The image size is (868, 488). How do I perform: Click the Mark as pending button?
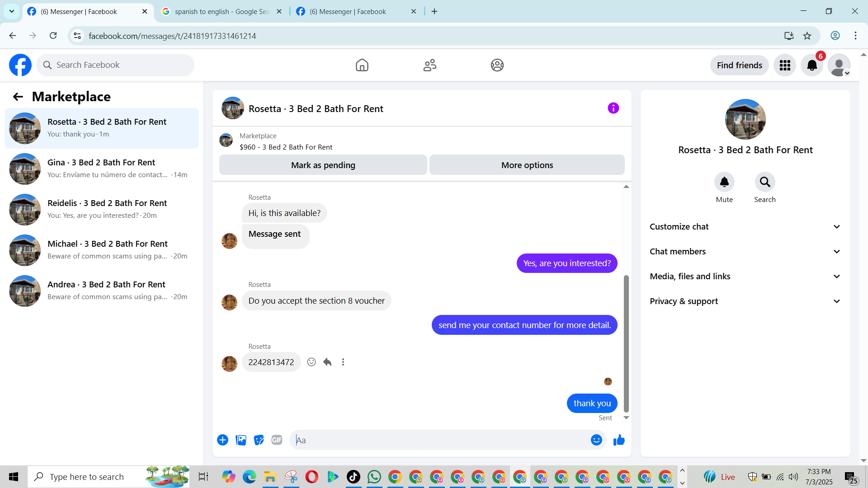click(x=323, y=165)
